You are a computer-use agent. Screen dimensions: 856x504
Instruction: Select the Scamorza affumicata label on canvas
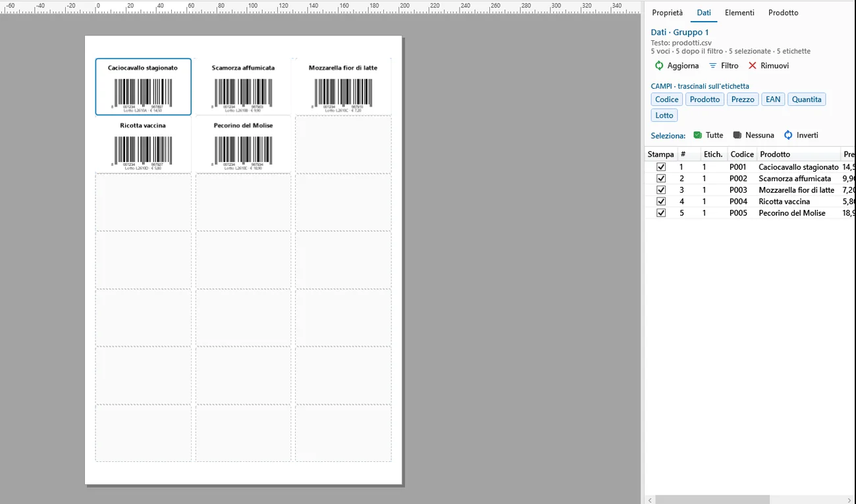click(x=243, y=87)
